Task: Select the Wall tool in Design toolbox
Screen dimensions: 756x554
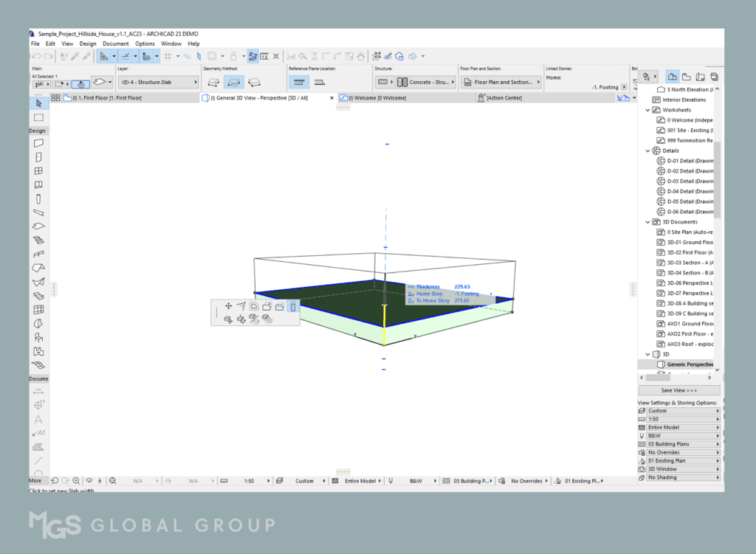Action: 38,143
